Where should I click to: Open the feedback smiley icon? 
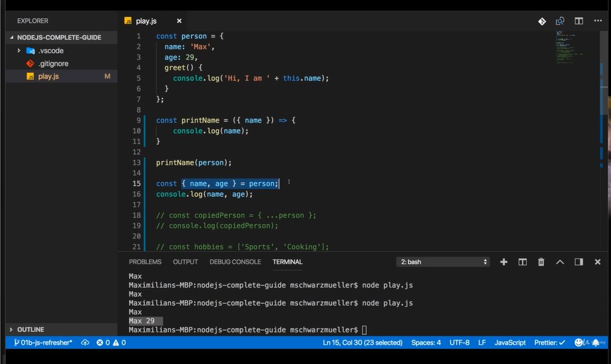click(579, 342)
